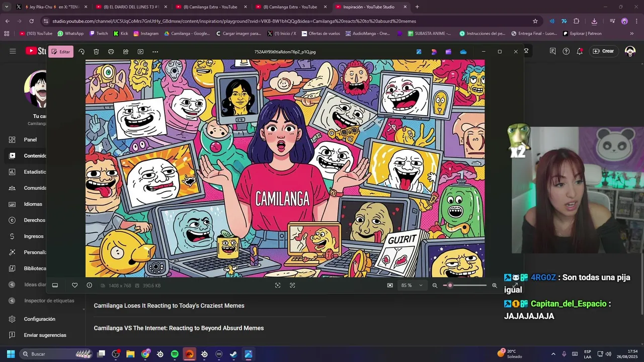Open the YouTube Studio notifications bell
This screenshot has width=644, height=362.
tap(580, 51)
